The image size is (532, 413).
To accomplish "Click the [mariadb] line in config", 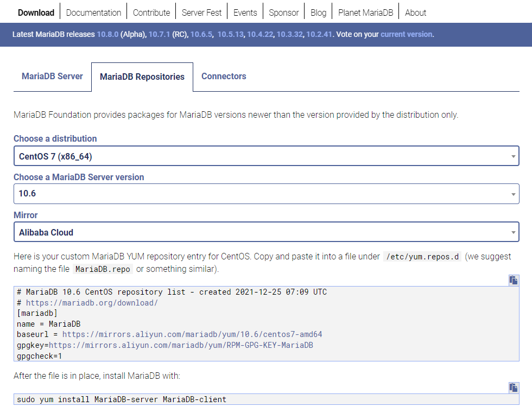I will tap(37, 313).
